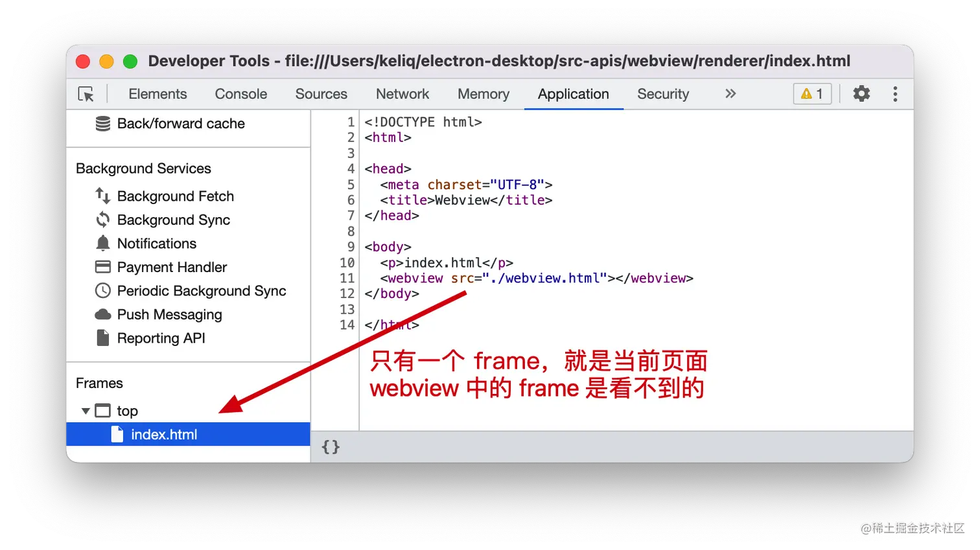
Task: Select the index.html frame document
Action: (188, 435)
